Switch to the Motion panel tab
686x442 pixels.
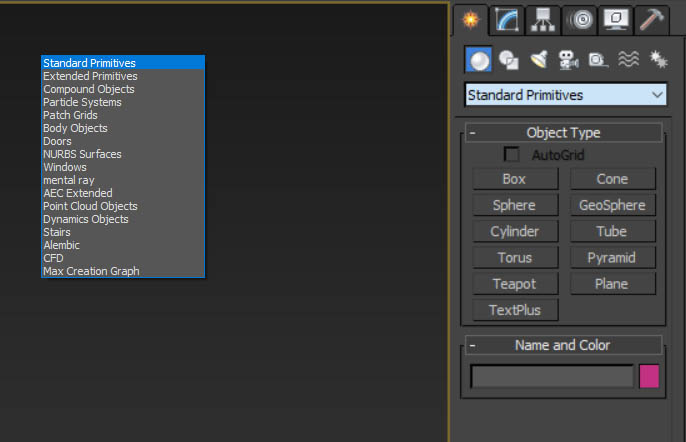(579, 20)
